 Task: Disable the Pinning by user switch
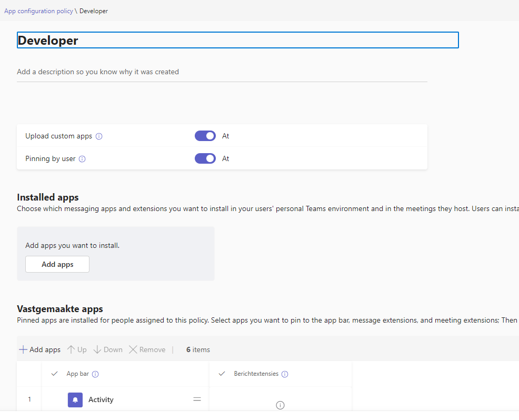(x=205, y=158)
